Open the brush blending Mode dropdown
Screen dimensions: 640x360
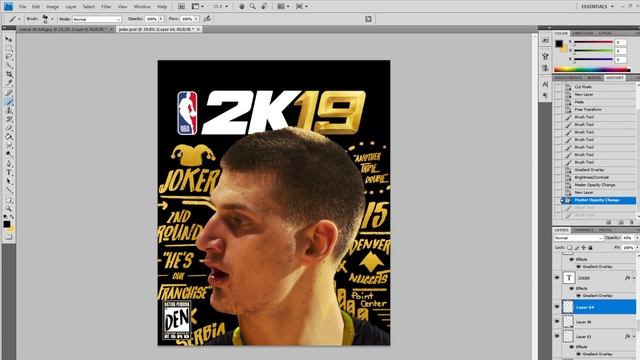(97, 19)
